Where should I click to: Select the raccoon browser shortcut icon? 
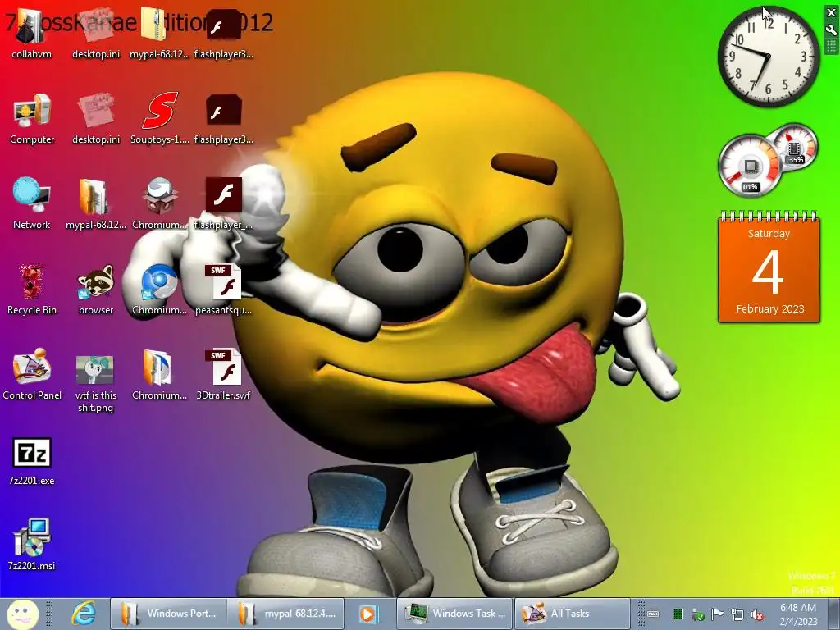[96, 289]
